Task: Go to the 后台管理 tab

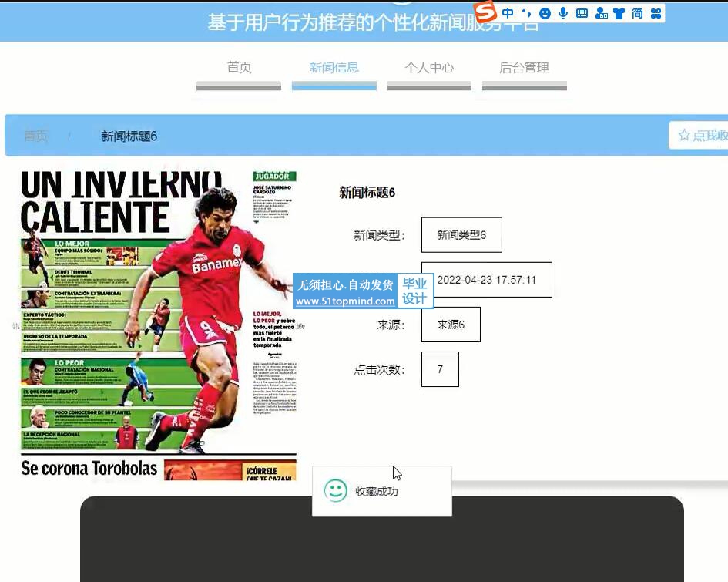Action: (x=524, y=69)
